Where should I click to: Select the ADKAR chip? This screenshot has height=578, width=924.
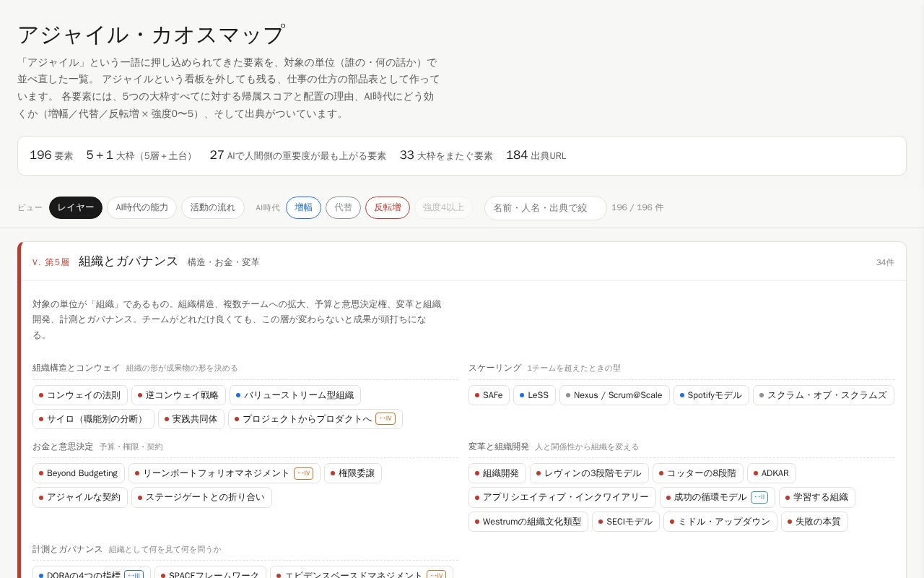click(772, 473)
